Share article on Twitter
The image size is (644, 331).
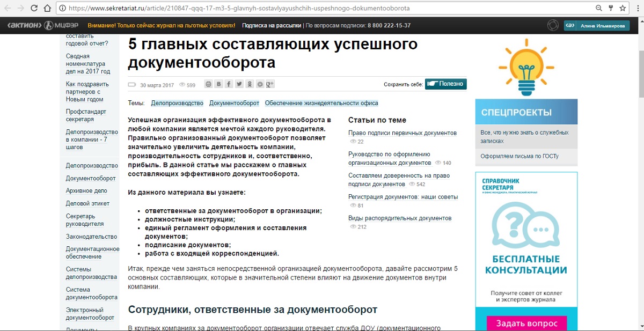point(239,84)
